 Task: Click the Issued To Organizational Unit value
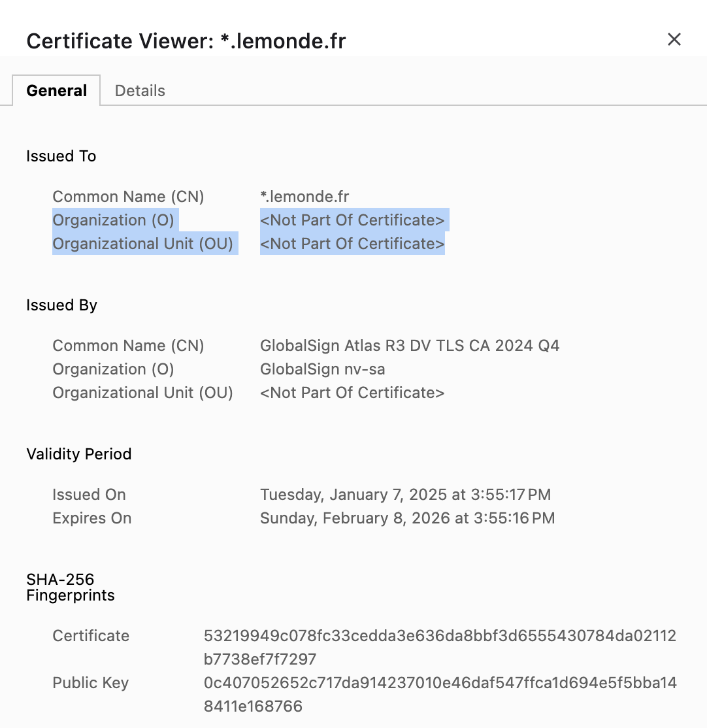click(x=352, y=244)
